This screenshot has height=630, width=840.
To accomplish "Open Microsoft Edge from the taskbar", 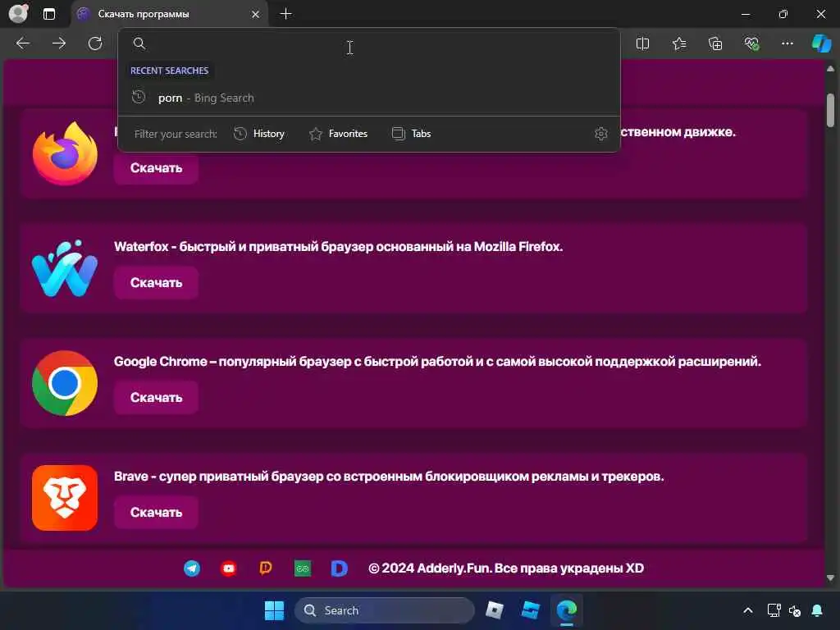I will point(566,610).
